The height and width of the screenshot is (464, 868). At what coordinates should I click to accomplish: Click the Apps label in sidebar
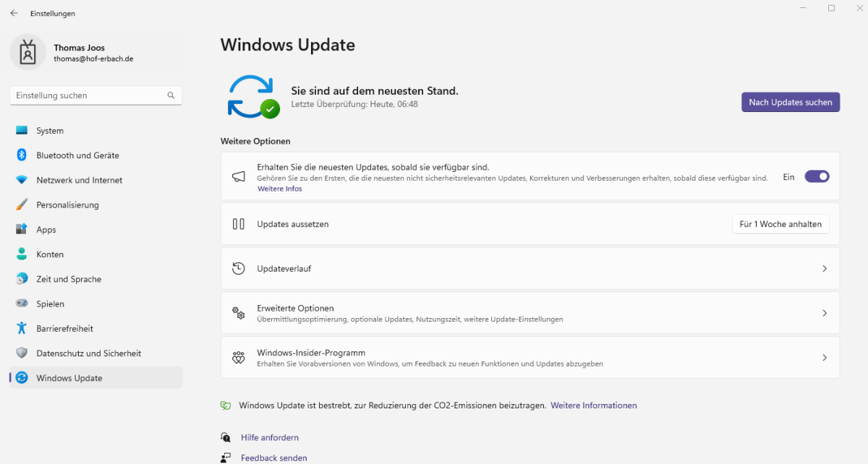(x=46, y=230)
